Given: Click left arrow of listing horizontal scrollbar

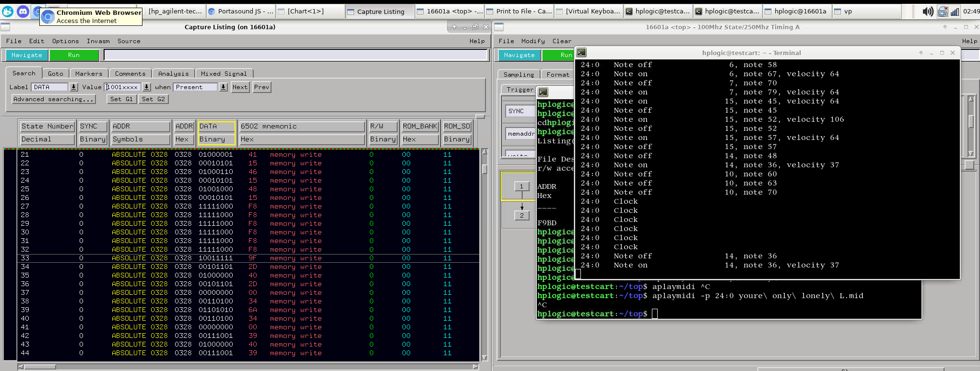Looking at the screenshot, I should click(21, 367).
